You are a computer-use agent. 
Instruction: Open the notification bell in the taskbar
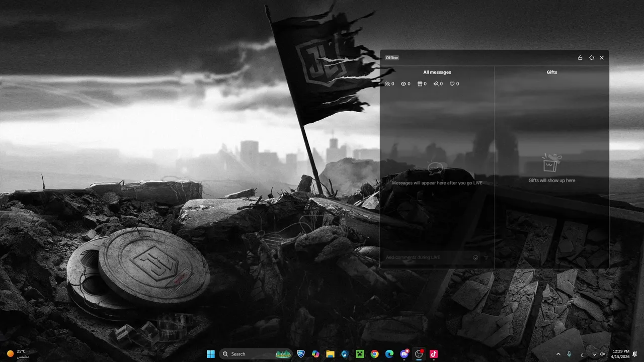point(635,354)
